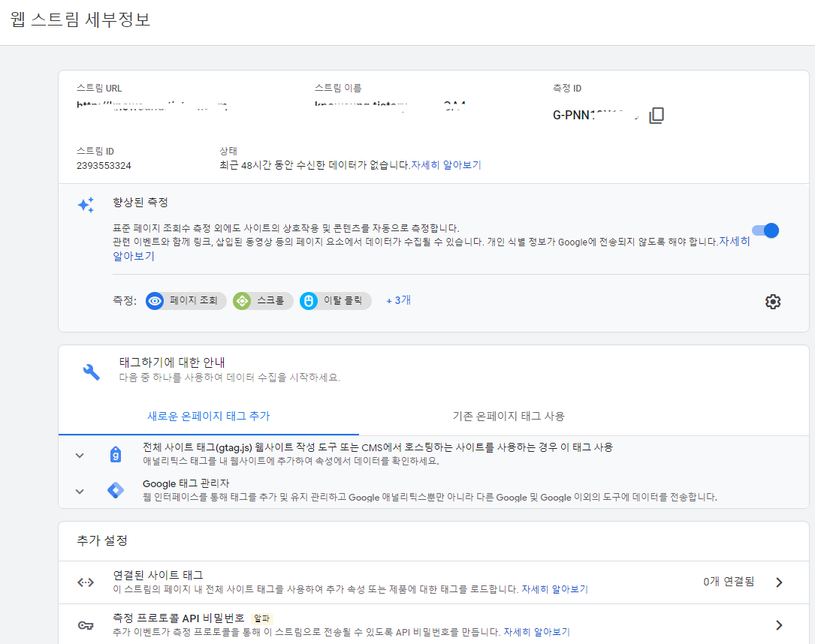815x644 pixels.
Task: Click the key icon for 측정 프로토콜 API 비밀번호
Action: [86, 625]
